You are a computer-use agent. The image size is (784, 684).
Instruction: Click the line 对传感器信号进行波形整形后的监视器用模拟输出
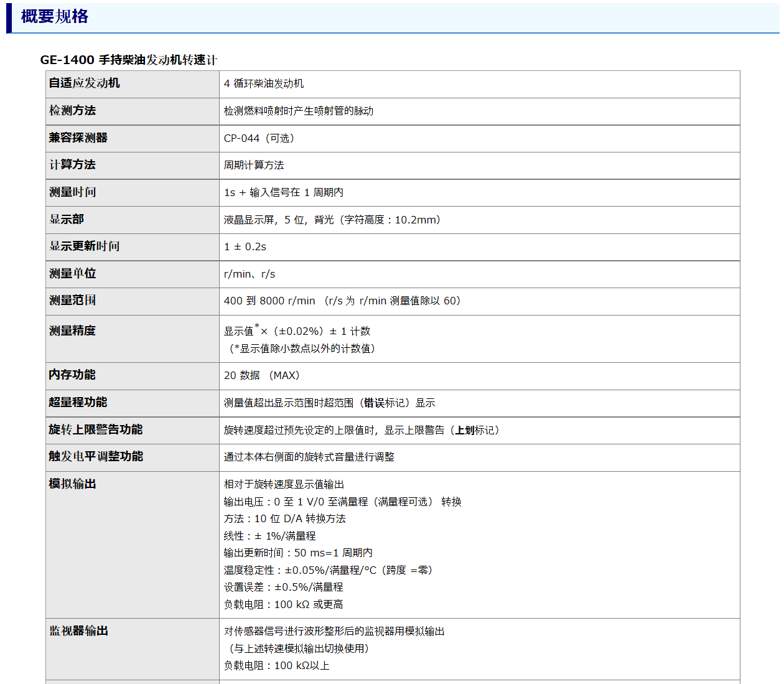coord(335,631)
